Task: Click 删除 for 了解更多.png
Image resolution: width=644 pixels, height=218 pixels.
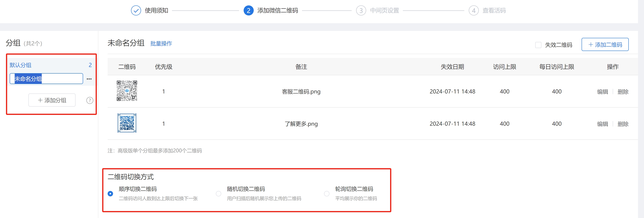Action: (x=623, y=124)
